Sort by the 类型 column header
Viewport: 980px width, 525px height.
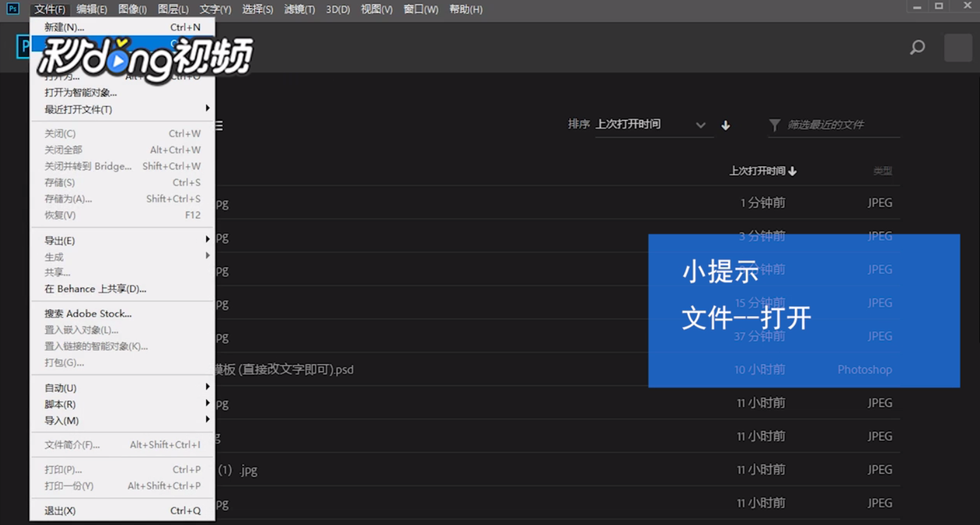pos(882,171)
